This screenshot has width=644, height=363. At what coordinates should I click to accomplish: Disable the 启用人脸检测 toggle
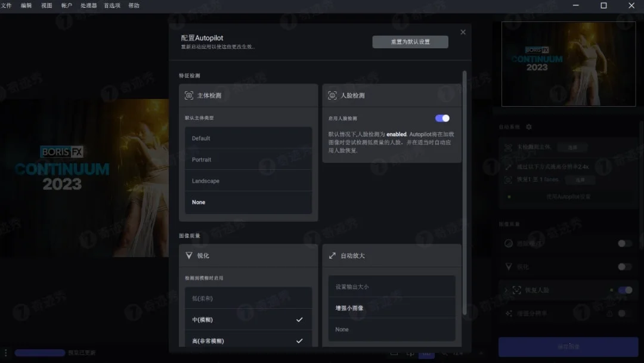pyautogui.click(x=442, y=117)
